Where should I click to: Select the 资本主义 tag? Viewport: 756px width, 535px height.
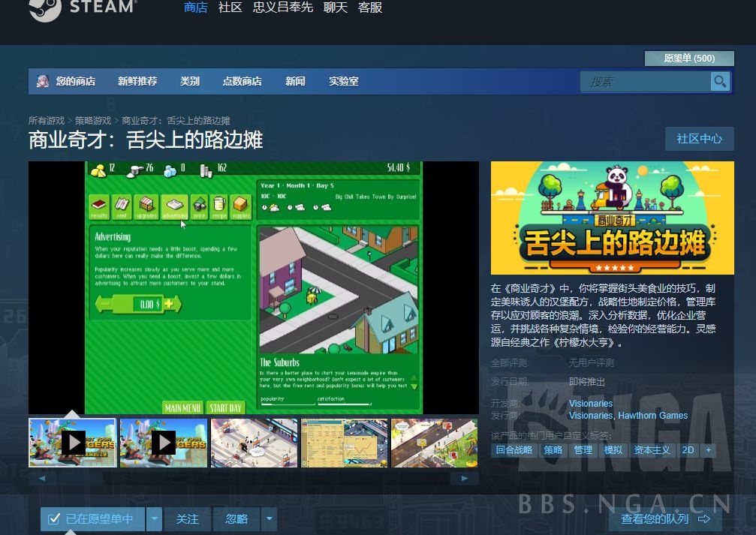[652, 450]
